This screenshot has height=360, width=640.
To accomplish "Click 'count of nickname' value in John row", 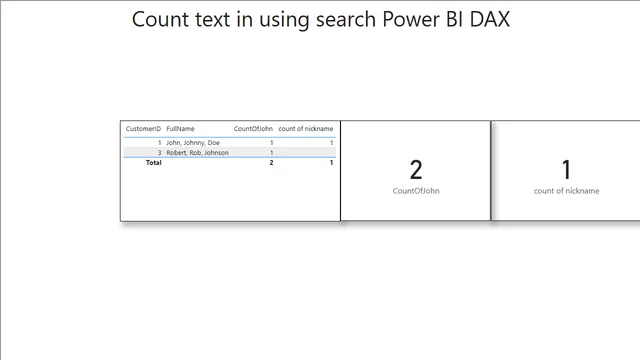I will point(331,143).
